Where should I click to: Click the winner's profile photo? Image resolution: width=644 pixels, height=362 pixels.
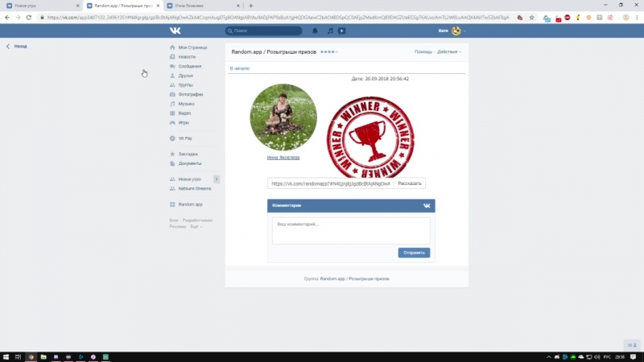coord(283,117)
